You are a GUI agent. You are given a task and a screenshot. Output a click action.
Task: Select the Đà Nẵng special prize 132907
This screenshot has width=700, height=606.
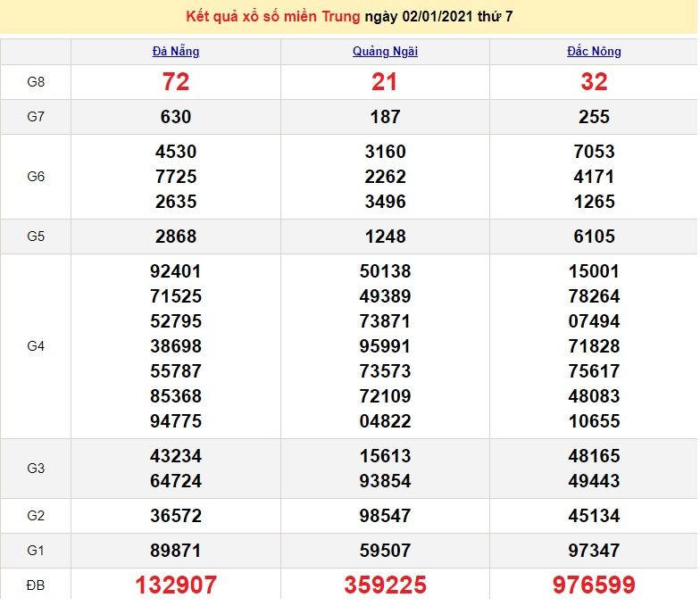pos(176,585)
